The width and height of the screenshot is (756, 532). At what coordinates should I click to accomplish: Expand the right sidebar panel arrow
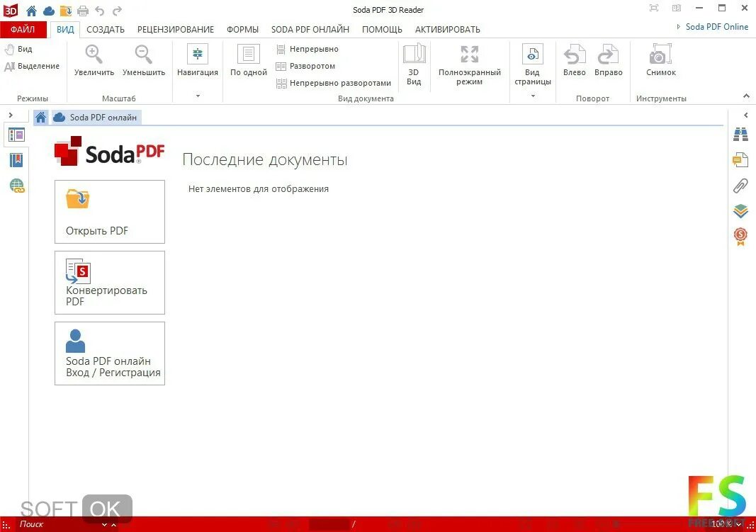click(x=746, y=115)
